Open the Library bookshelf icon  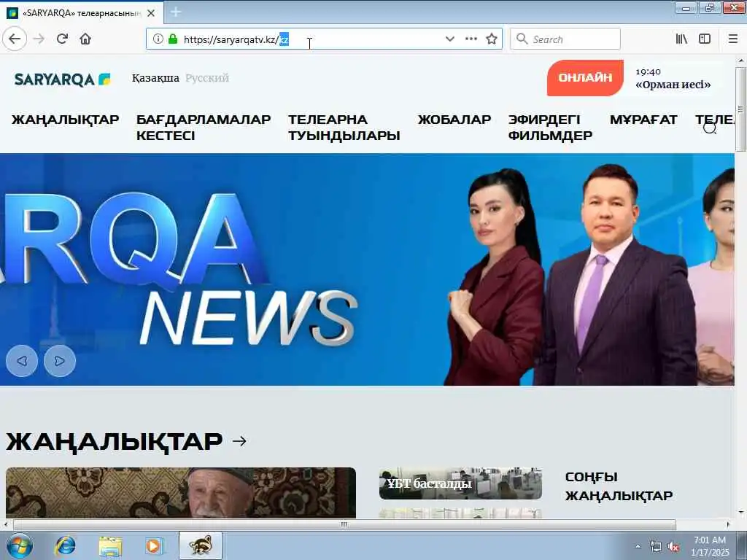682,39
